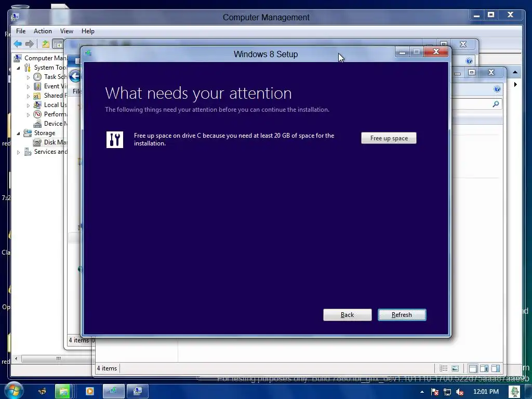
Task: Expand the Shared Folders node
Action: click(28, 96)
